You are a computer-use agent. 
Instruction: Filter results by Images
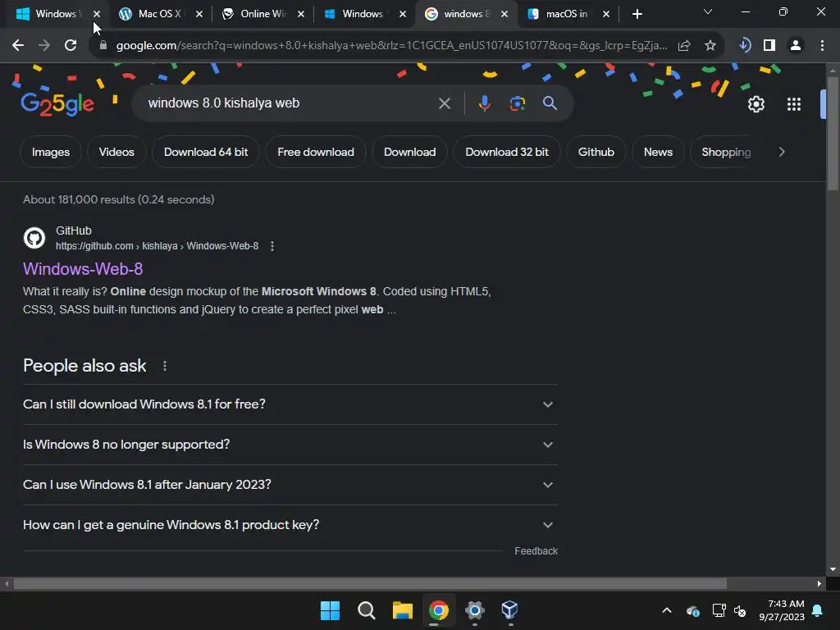[x=51, y=152]
